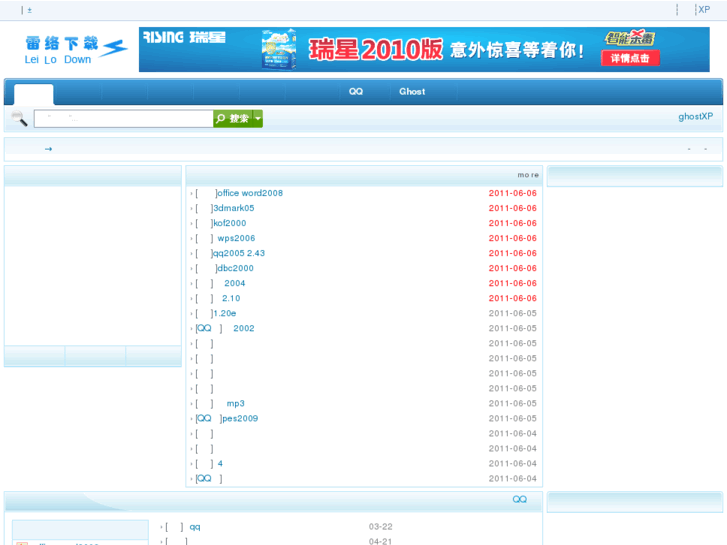The height and width of the screenshot is (545, 727).
Task: Select the white active navigation tab
Action: 33,94
